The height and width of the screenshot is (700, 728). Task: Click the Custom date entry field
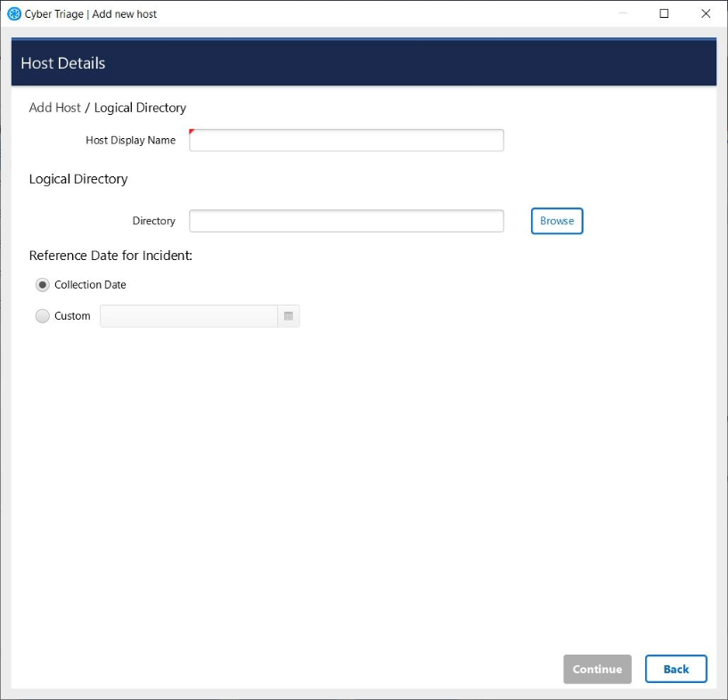(189, 316)
